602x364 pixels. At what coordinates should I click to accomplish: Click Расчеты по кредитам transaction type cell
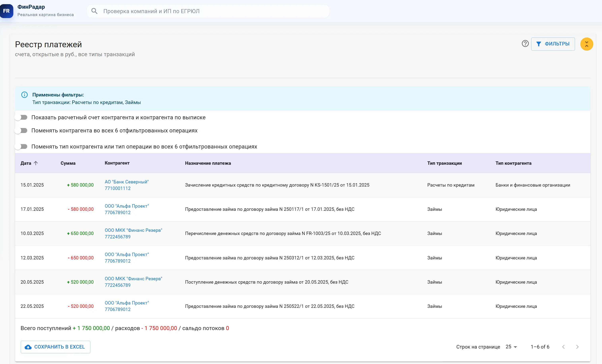tap(451, 185)
